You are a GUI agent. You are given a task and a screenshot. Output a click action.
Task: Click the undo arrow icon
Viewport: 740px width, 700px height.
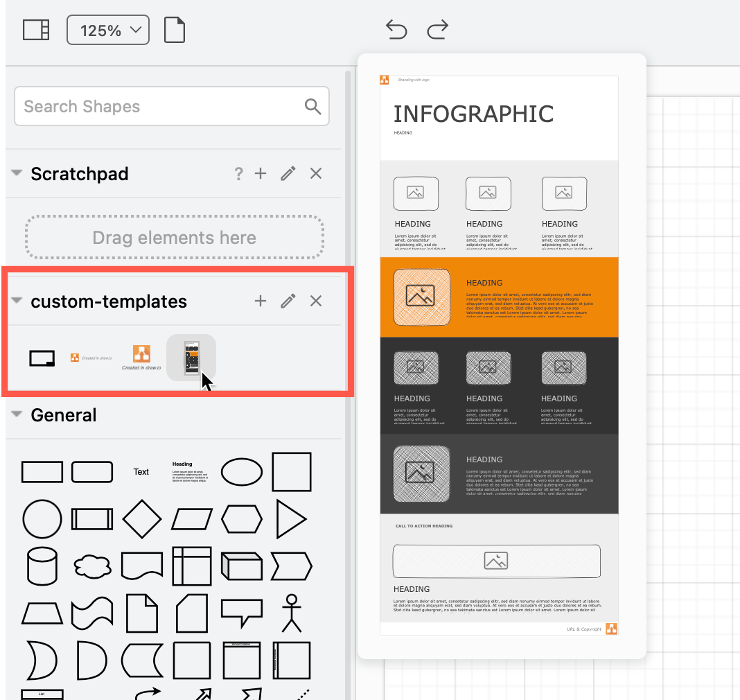pyautogui.click(x=396, y=30)
